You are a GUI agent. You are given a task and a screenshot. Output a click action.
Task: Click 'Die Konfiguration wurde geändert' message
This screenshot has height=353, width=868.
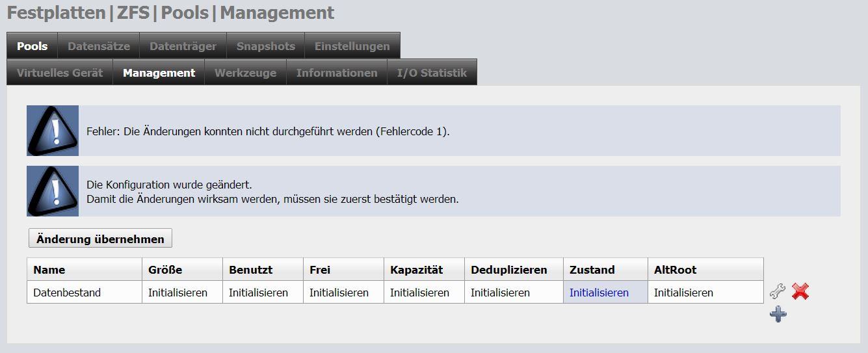click(169, 185)
